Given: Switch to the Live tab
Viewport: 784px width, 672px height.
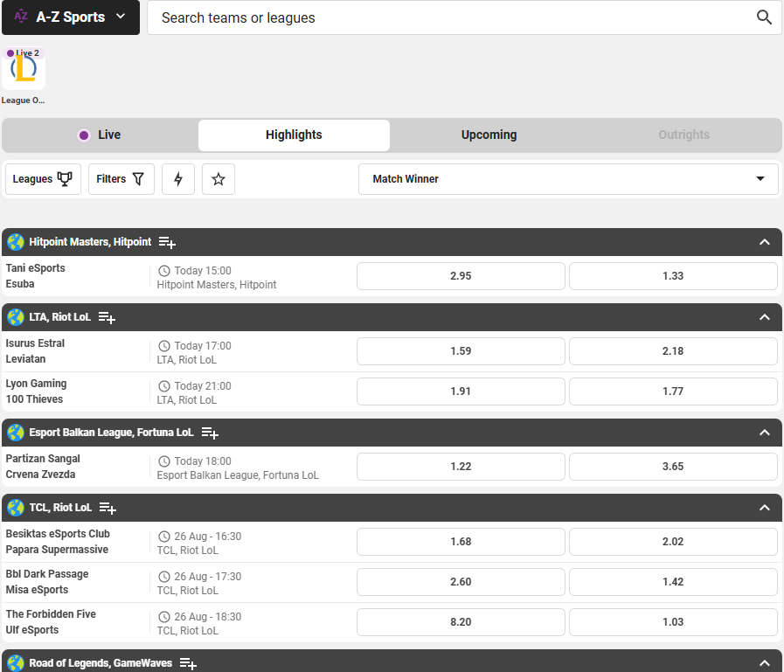Looking at the screenshot, I should [100, 135].
